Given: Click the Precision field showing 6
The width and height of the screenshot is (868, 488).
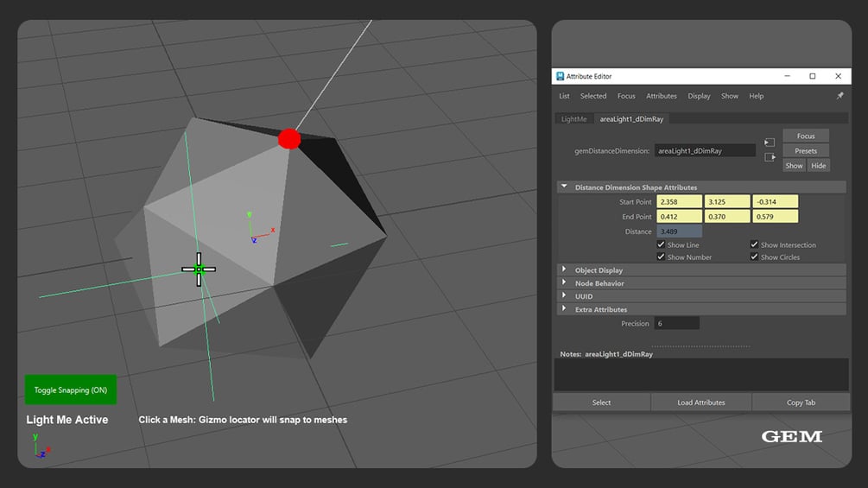Looking at the screenshot, I should [x=676, y=323].
